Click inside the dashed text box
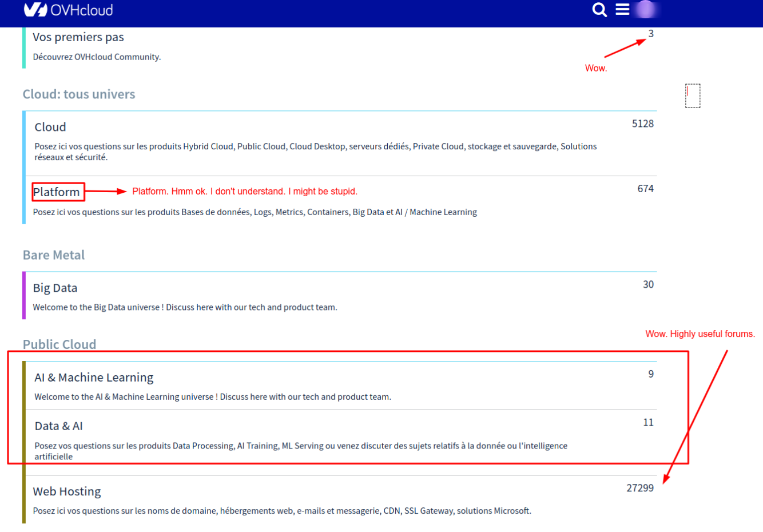This screenshot has height=532, width=763. tap(693, 96)
